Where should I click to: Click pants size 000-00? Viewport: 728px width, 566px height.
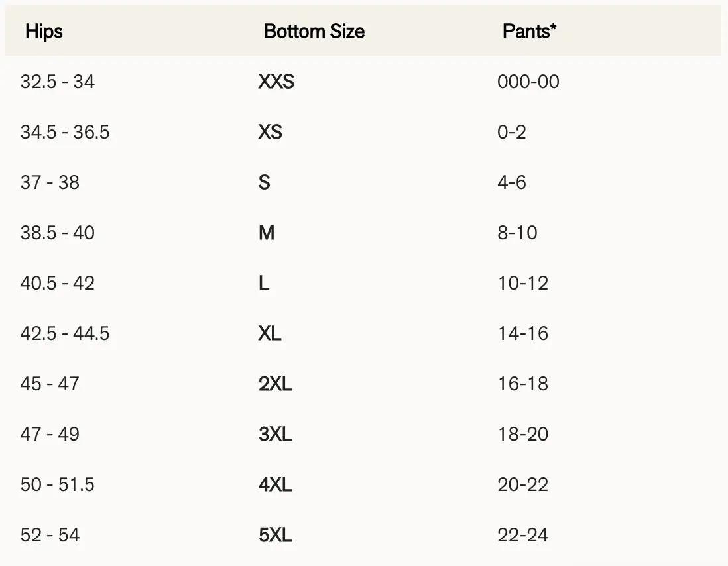tap(528, 82)
